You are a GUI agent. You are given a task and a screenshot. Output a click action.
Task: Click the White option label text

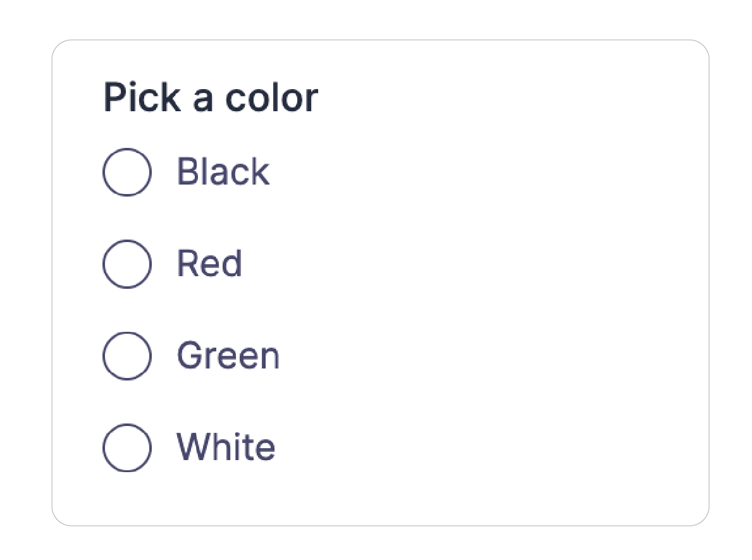tap(226, 446)
